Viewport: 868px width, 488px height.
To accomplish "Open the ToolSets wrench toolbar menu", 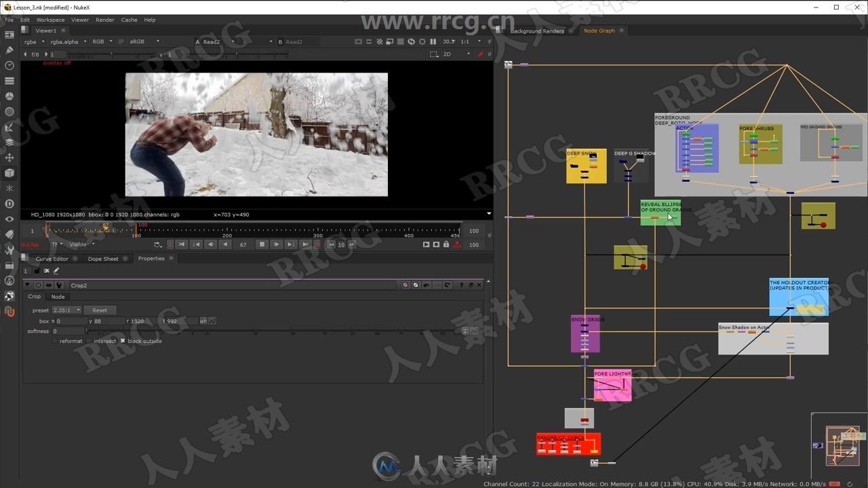I will (x=9, y=249).
